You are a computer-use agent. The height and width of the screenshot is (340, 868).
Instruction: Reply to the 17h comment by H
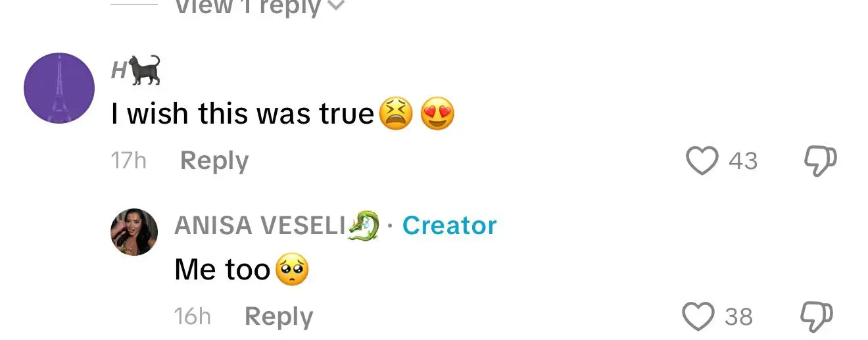pos(214,160)
